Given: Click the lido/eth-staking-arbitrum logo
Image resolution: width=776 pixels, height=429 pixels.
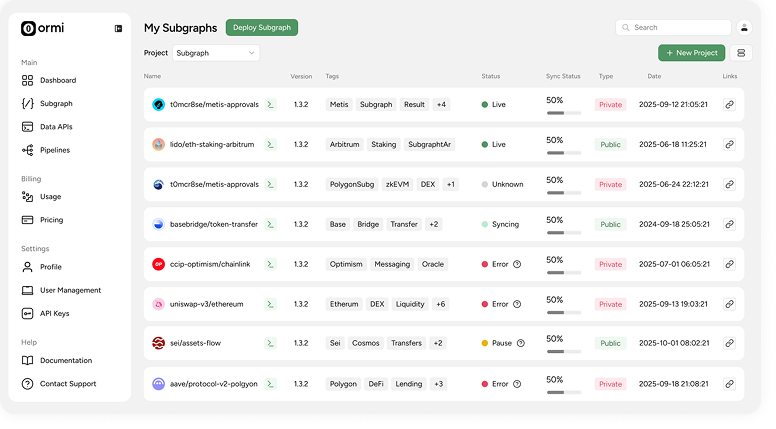Looking at the screenshot, I should [x=158, y=144].
